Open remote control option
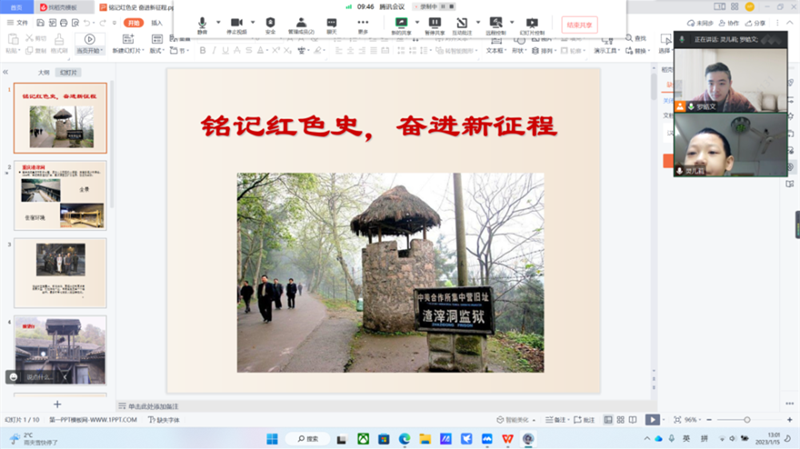 point(495,25)
